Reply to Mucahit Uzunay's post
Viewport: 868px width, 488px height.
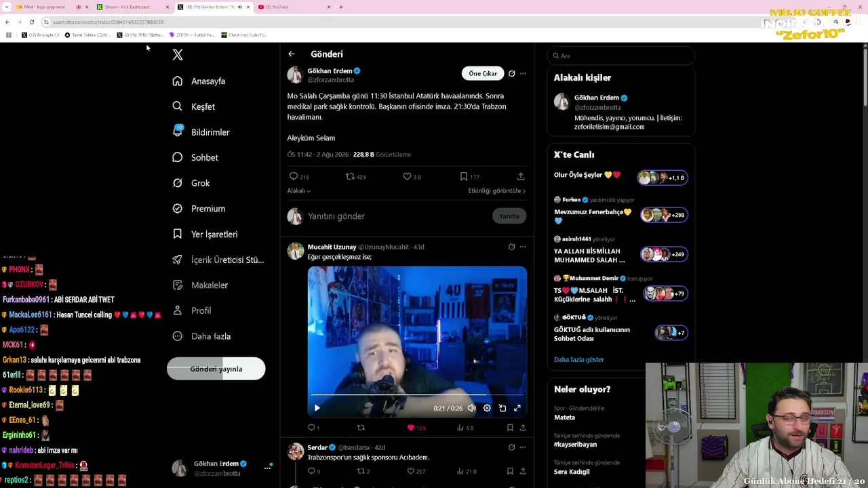(312, 428)
